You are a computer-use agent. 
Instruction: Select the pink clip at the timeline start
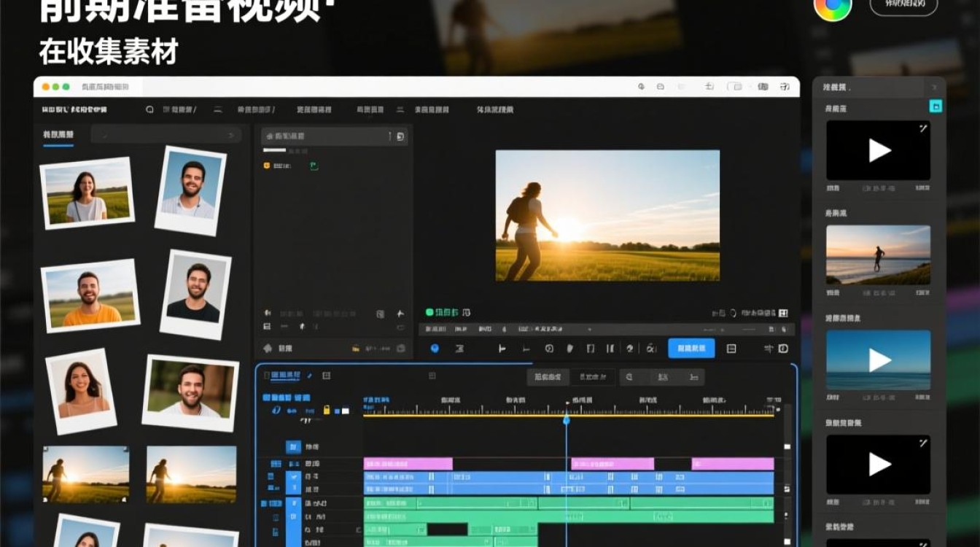pyautogui.click(x=408, y=464)
